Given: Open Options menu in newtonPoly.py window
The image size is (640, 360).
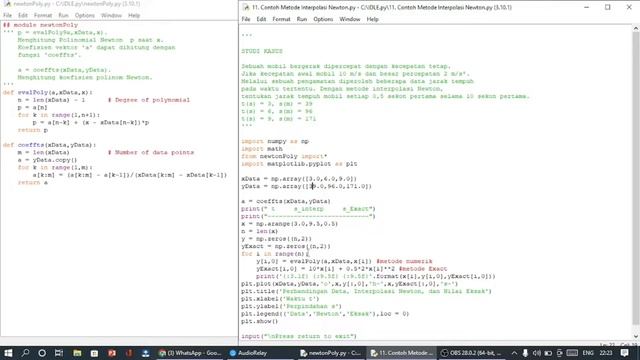Looking at the screenshot, I should coord(84,16).
